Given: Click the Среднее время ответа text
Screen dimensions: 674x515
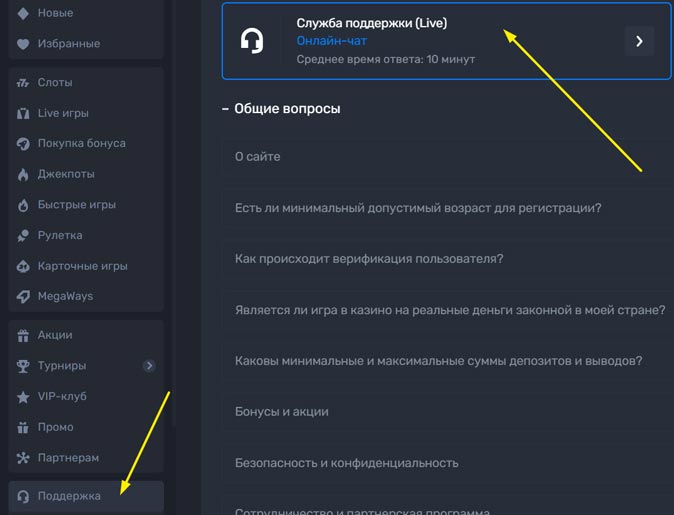Looking at the screenshot, I should coord(386,59).
